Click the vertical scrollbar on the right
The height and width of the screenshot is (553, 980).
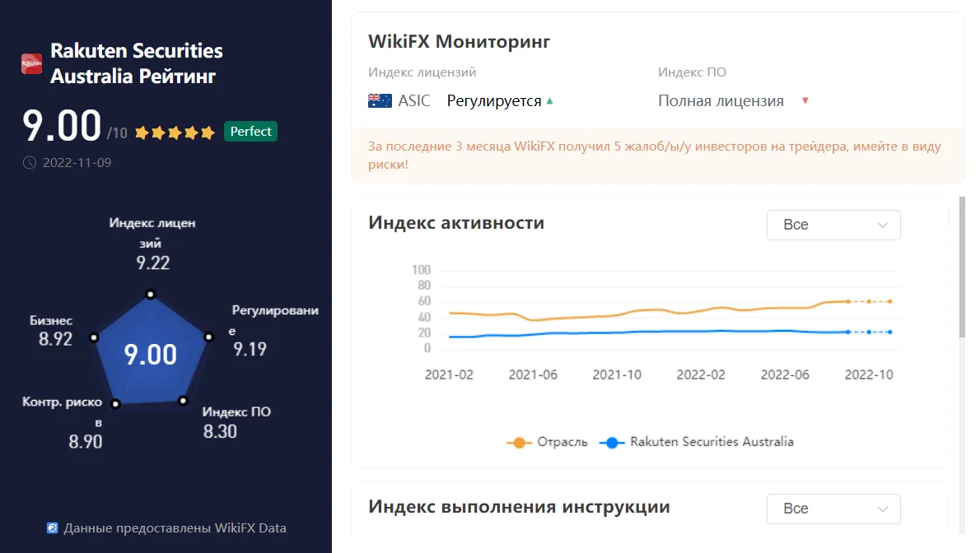[963, 267]
